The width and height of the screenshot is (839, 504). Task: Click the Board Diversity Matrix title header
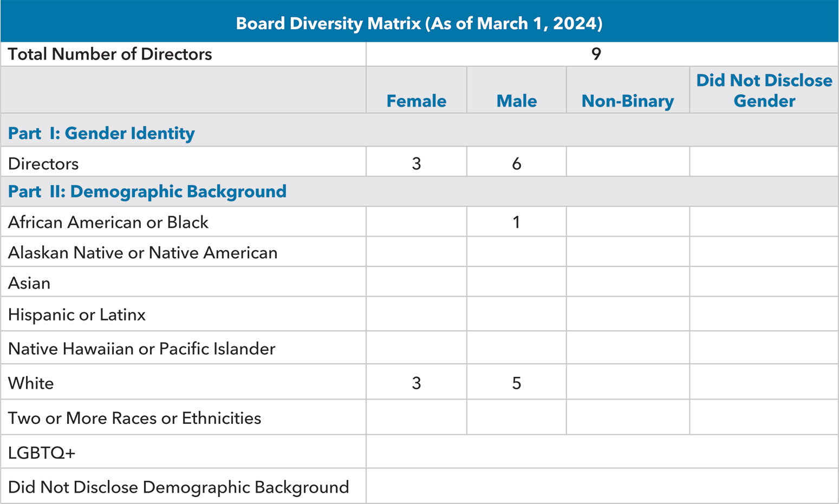pyautogui.click(x=419, y=23)
